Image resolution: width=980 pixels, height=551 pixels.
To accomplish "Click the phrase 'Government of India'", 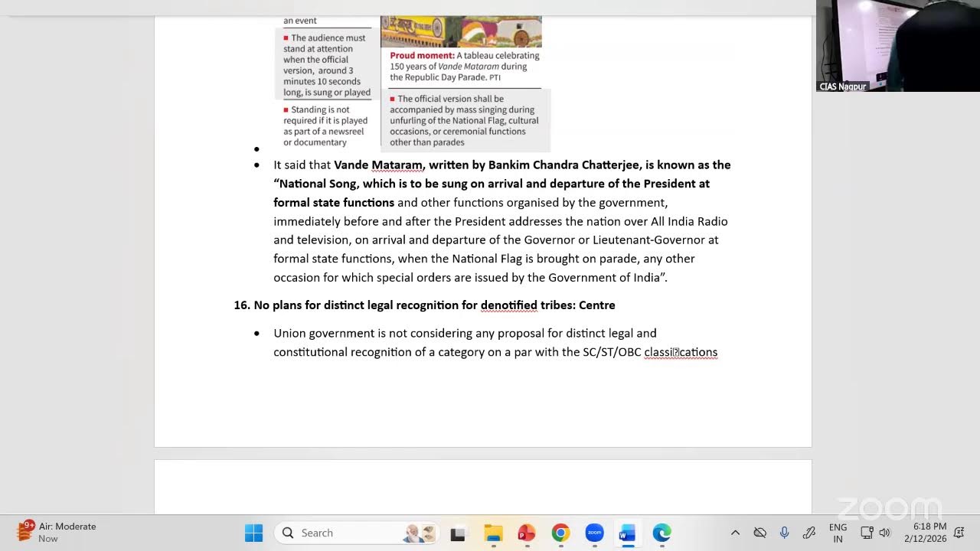I will (604, 278).
